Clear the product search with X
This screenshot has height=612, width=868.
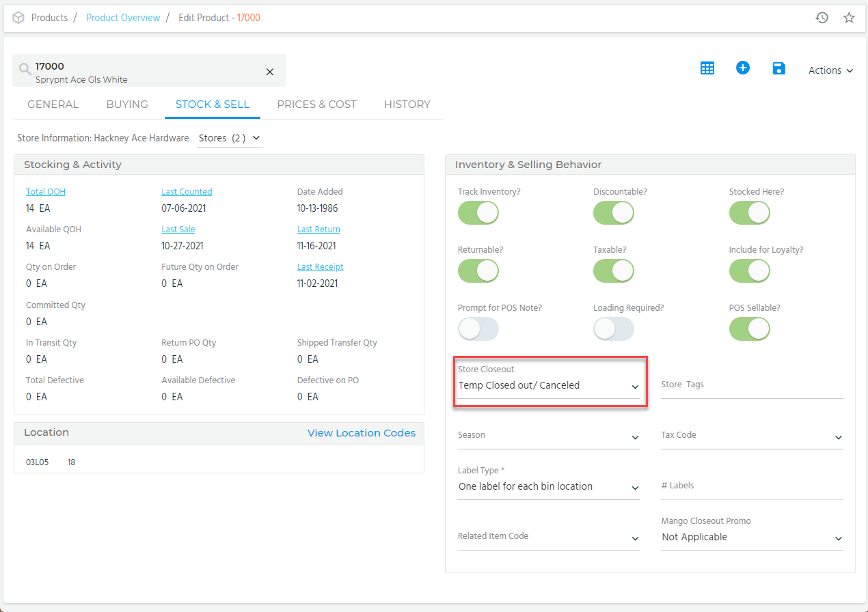pyautogui.click(x=269, y=72)
